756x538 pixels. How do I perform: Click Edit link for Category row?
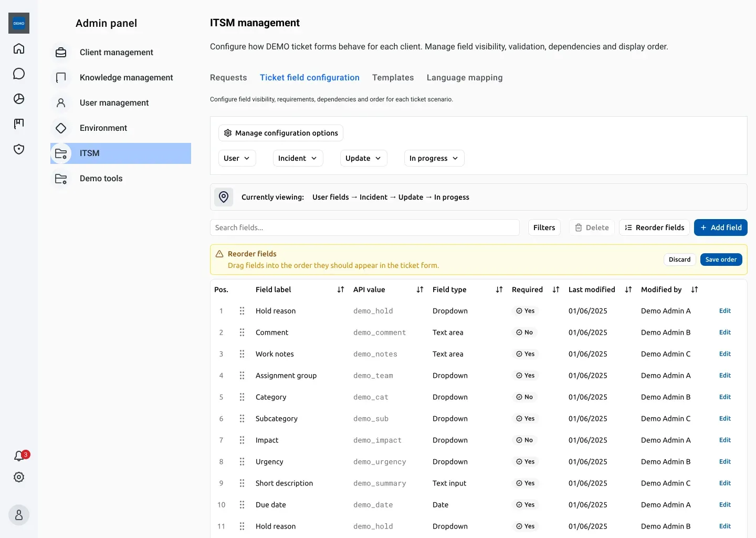pos(725,397)
